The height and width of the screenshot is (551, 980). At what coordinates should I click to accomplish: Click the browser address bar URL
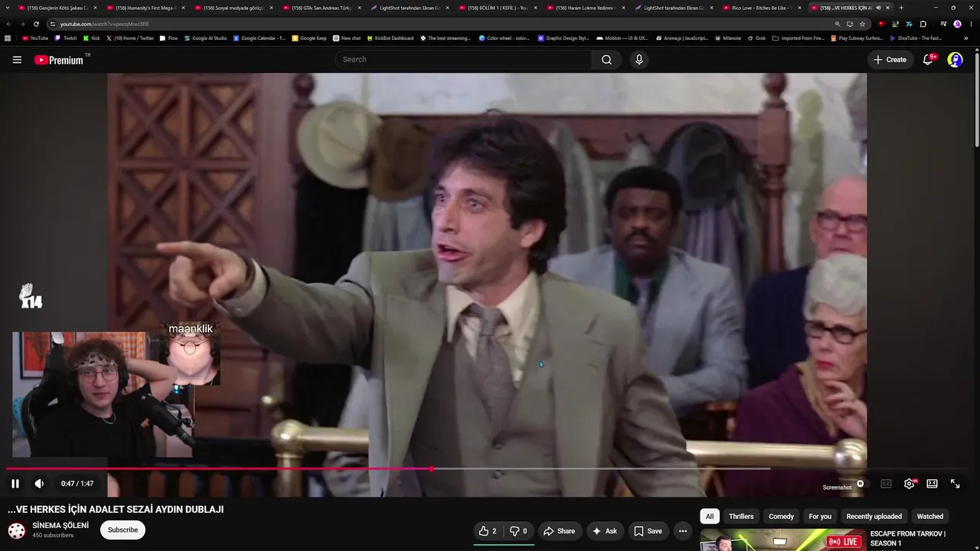pyautogui.click(x=104, y=24)
